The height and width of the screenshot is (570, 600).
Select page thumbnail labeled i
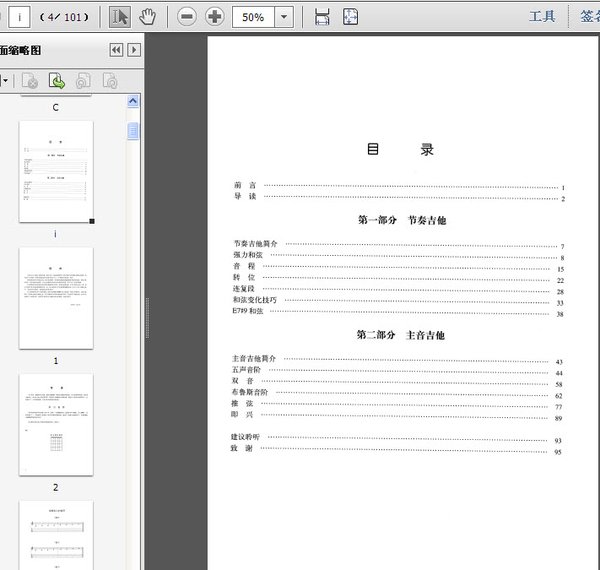(x=56, y=172)
